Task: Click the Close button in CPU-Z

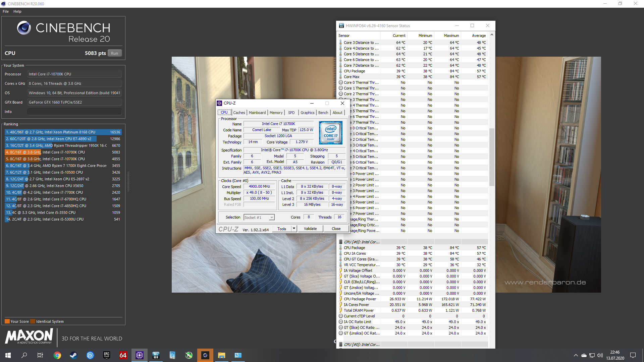Action: (336, 229)
